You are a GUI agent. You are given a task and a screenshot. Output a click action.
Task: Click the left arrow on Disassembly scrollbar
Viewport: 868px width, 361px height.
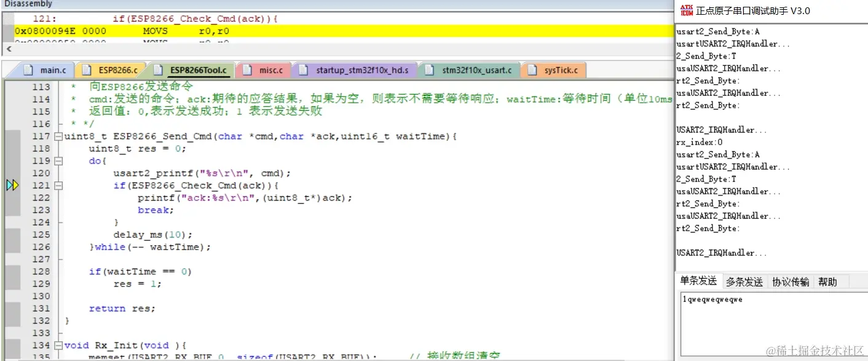8,49
